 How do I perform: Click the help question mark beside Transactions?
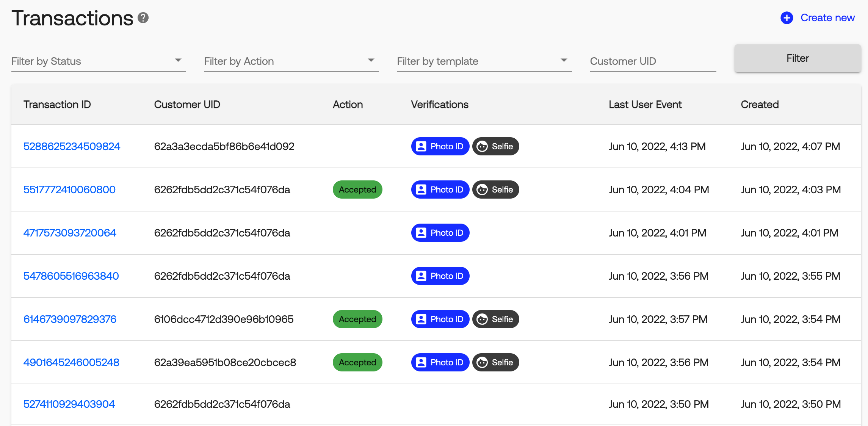pyautogui.click(x=143, y=18)
